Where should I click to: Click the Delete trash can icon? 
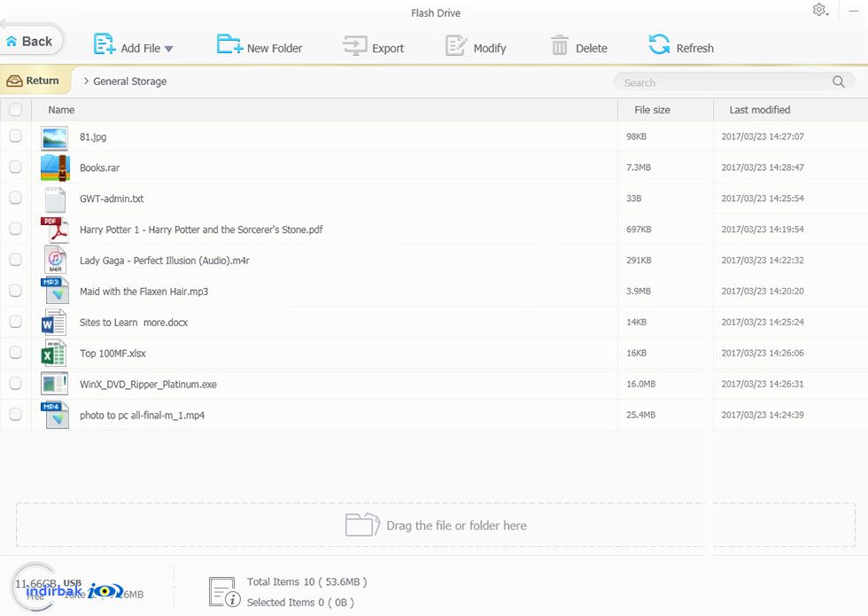coord(560,45)
